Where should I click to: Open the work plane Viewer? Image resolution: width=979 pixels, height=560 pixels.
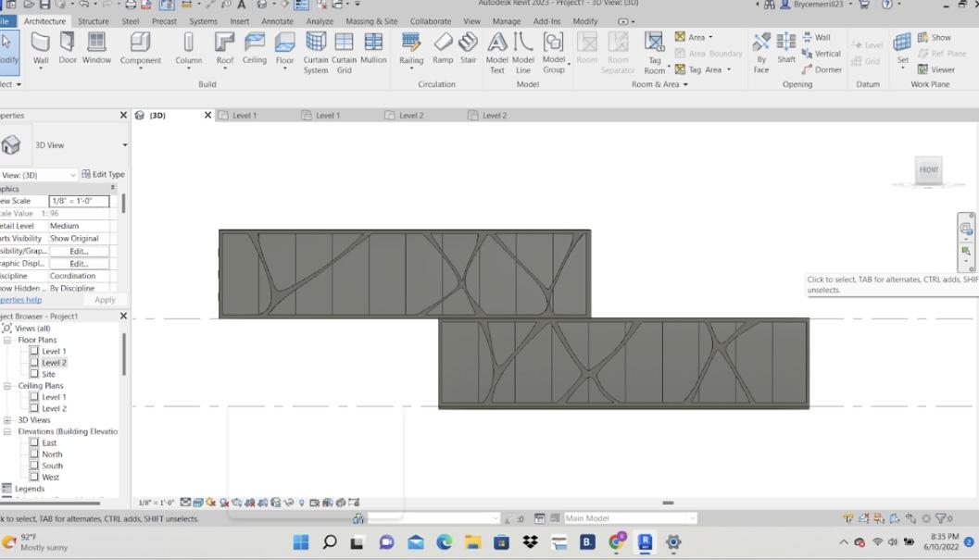pyautogui.click(x=935, y=70)
